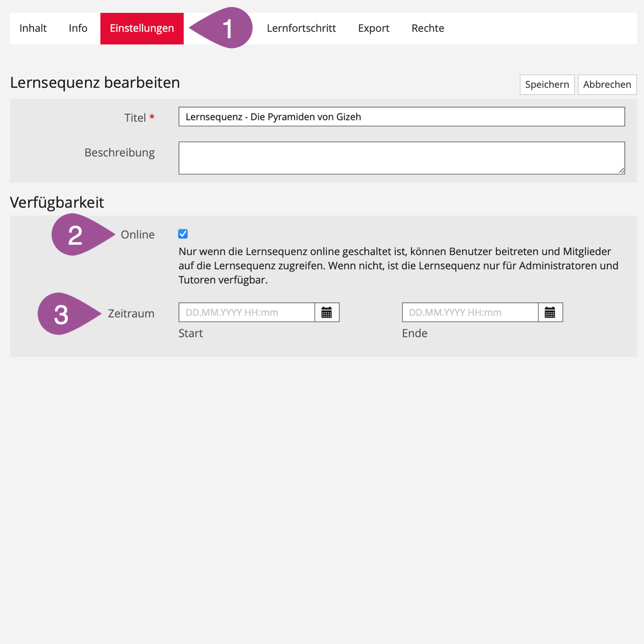Grab the Beschreibung textarea resize handle
Viewport: 644px width, 644px height.
tap(621, 170)
